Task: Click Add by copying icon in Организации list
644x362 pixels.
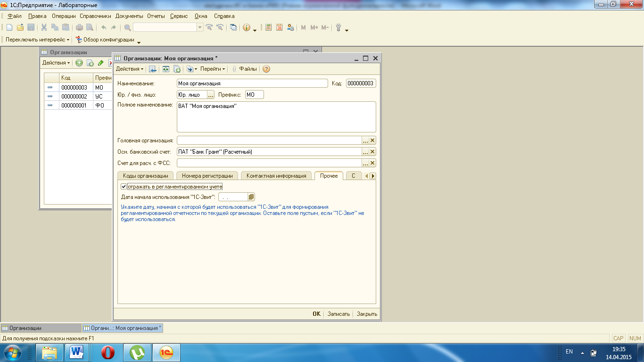Action: click(90, 63)
